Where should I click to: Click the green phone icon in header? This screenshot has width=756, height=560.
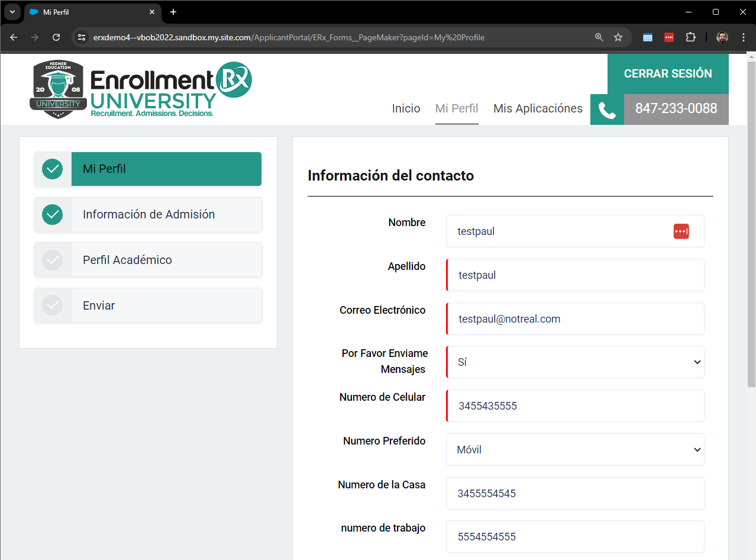coord(607,110)
